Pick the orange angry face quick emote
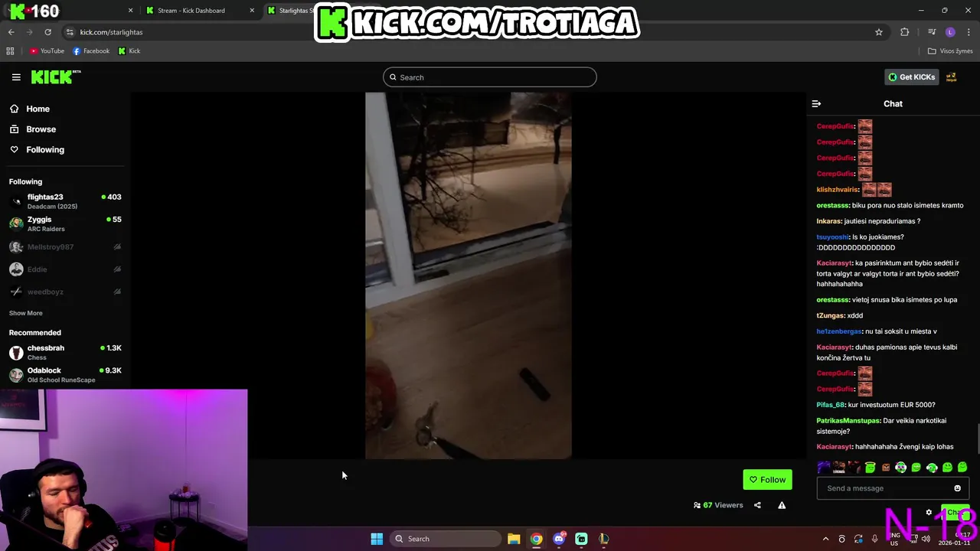 [x=886, y=467]
